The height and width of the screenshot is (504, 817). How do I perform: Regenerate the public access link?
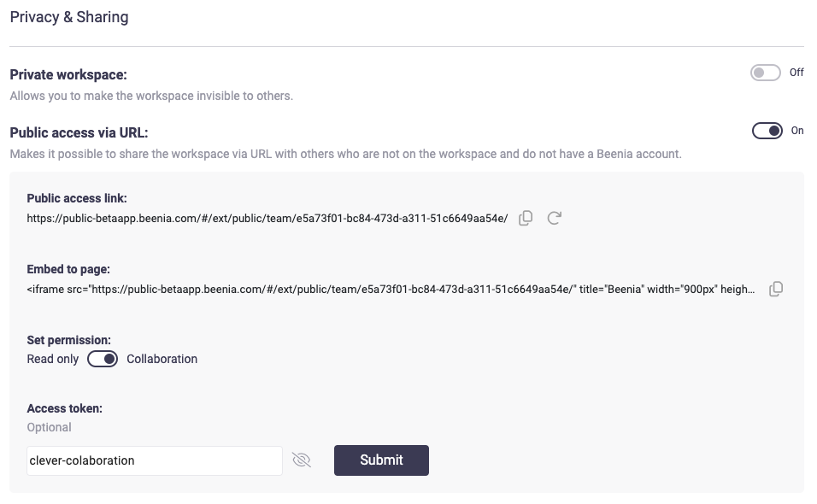555,218
